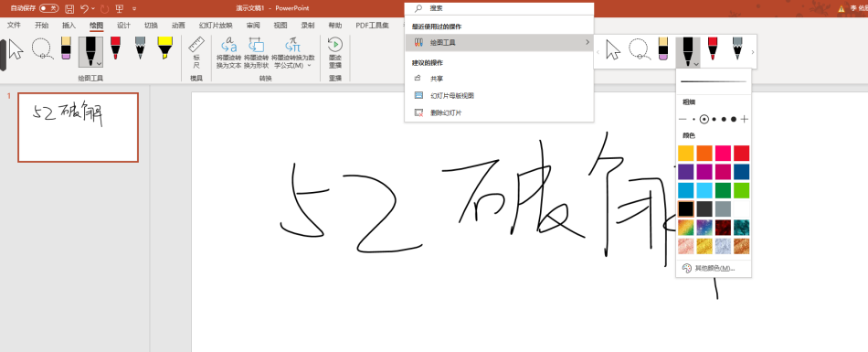This screenshot has width=868, height=352.
Task: Click Ink to Shape conversion icon
Action: (257, 53)
